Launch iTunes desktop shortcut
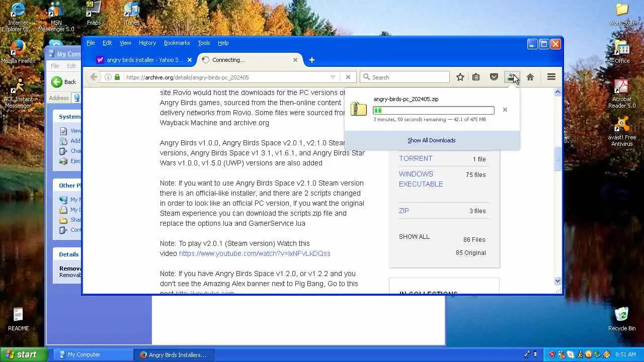 tap(131, 14)
